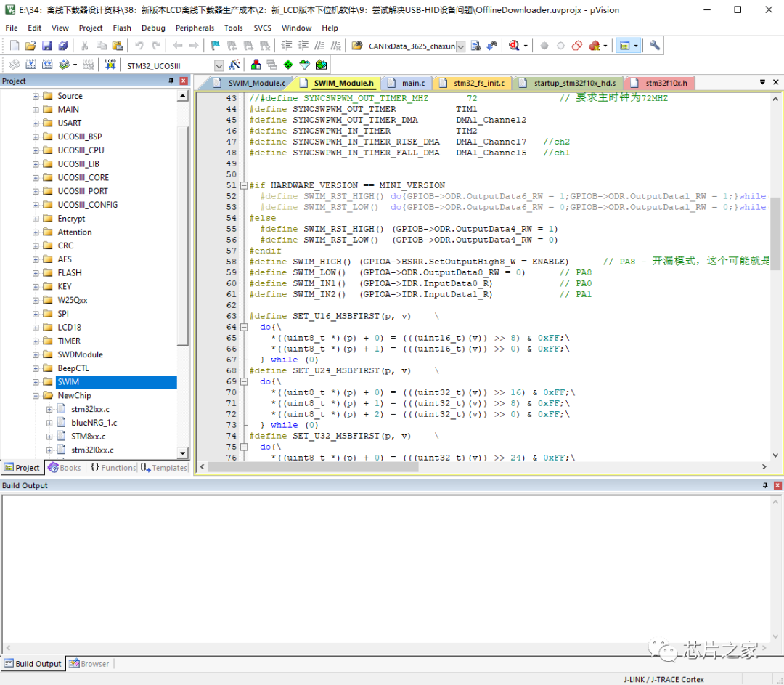This screenshot has height=685, width=784.
Task: Open a file using the folder icon
Action: [x=30, y=46]
